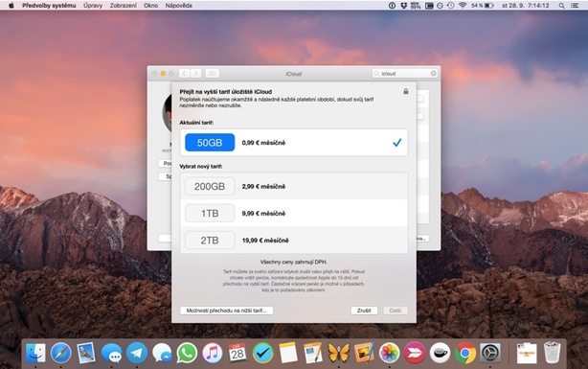The height and width of the screenshot is (369, 588).
Task: Open WhatsApp from the Dock
Action: [187, 353]
